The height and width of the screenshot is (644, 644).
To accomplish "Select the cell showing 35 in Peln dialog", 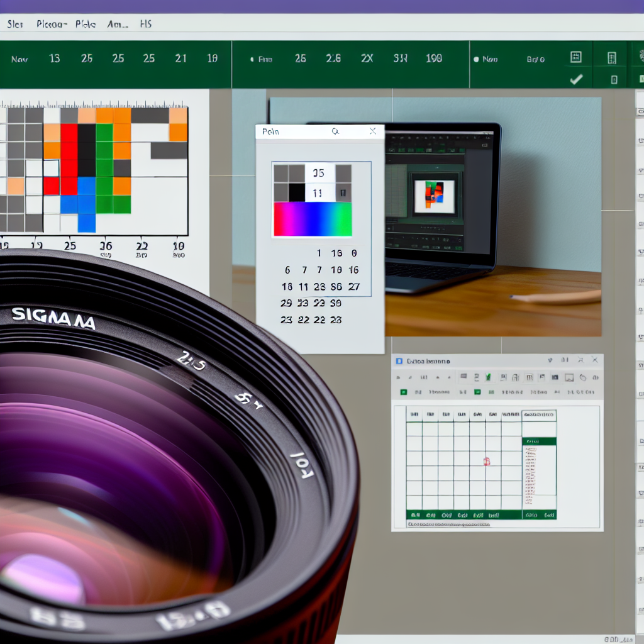I will [319, 173].
